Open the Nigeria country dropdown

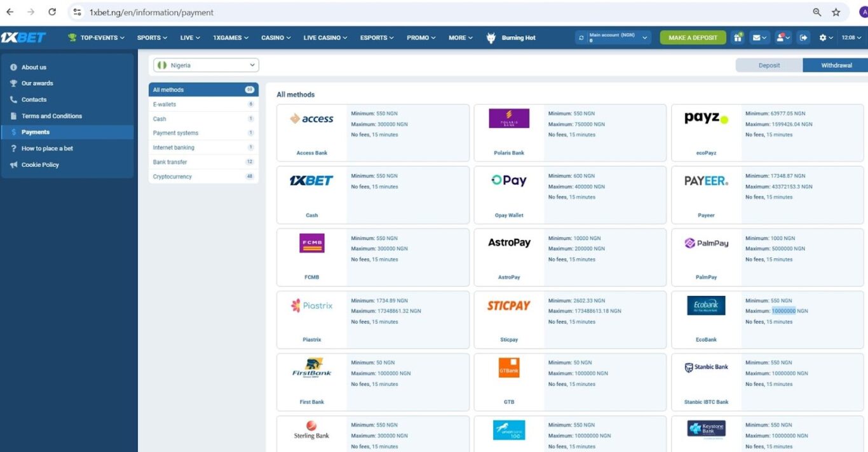coord(206,65)
